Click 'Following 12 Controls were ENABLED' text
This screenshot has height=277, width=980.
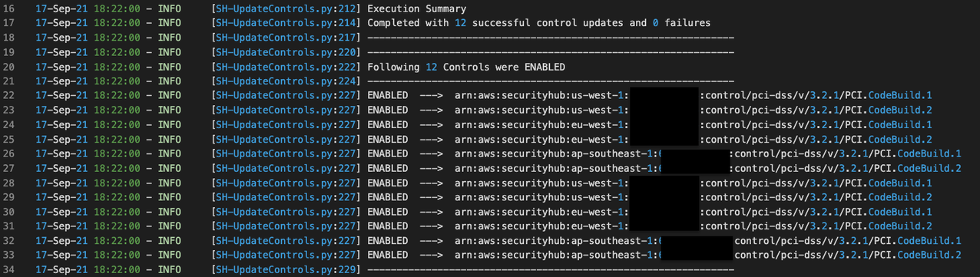(466, 67)
